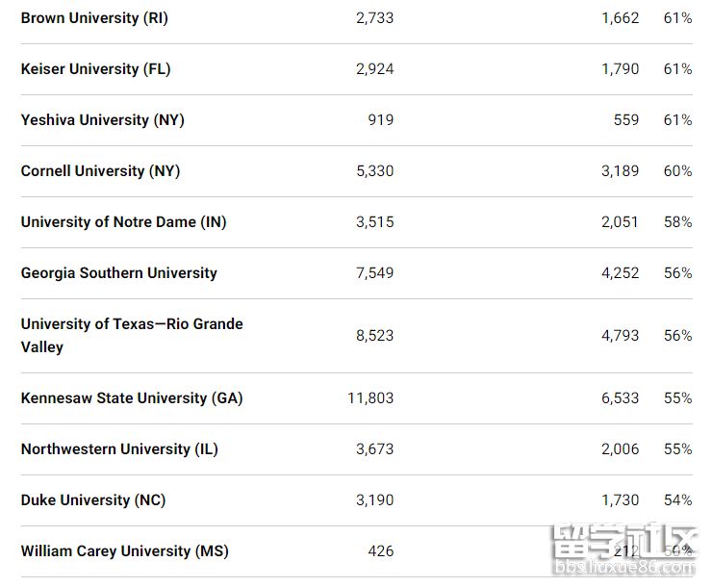The image size is (712, 588).
Task: Select Duke University (NC) name
Action: [93, 500]
